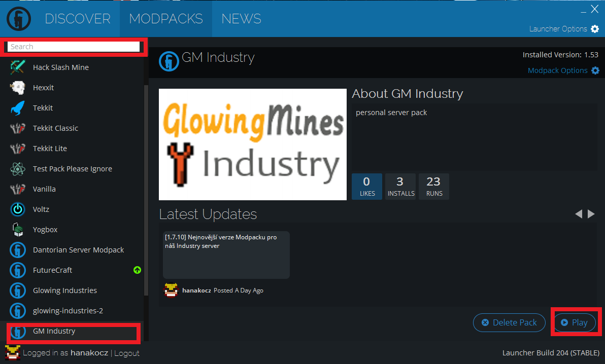This screenshot has height=364, width=605.
Task: Select the Voltz power icon
Action: 17,209
